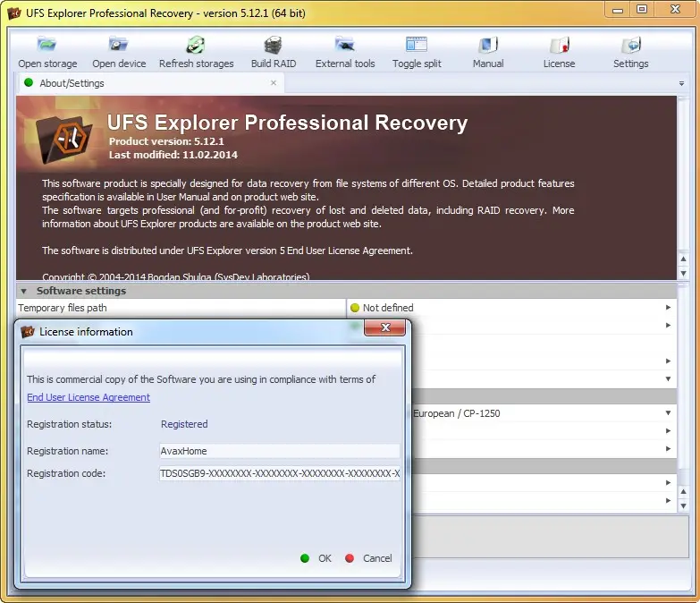Click settings list scrollbar down arrow
Image resolution: width=700 pixels, height=603 pixels.
coord(684,506)
